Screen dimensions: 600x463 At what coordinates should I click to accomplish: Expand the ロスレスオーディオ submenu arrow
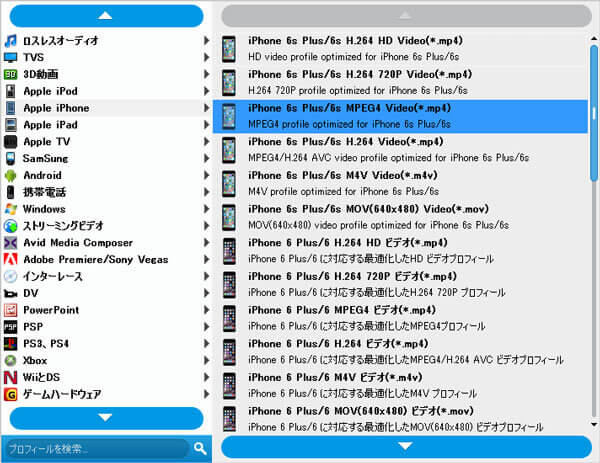pyautogui.click(x=206, y=41)
